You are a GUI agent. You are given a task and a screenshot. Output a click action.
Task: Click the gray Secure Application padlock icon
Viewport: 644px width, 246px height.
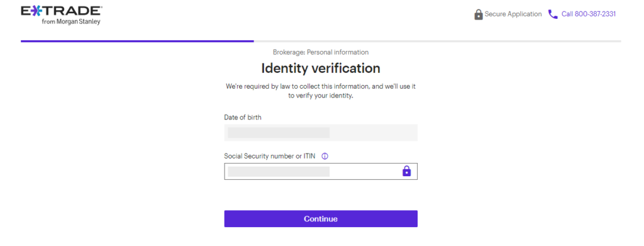click(x=479, y=14)
